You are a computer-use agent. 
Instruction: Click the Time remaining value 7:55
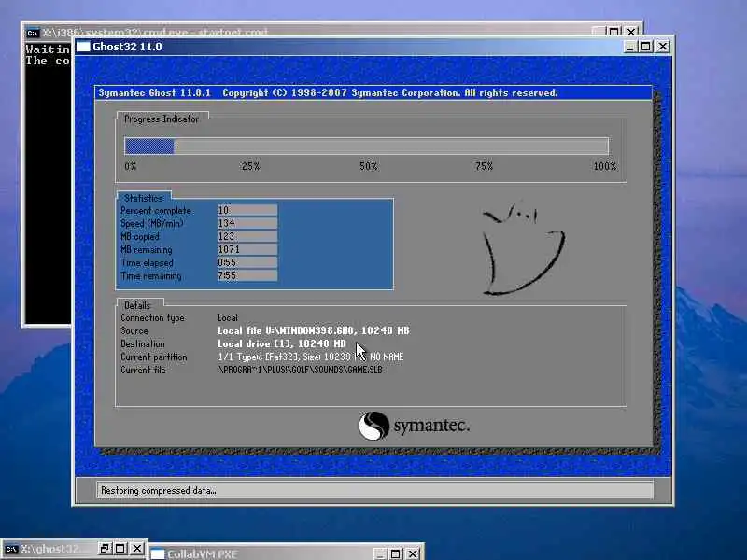247,275
